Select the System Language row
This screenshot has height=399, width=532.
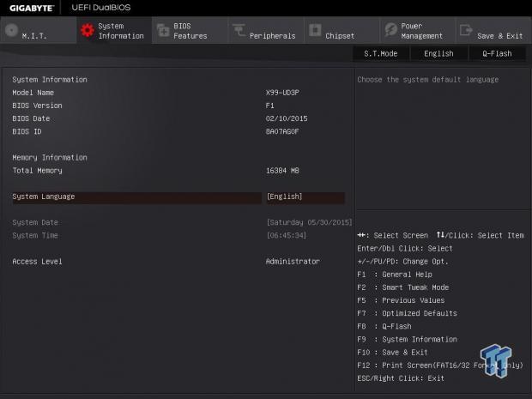[136, 196]
